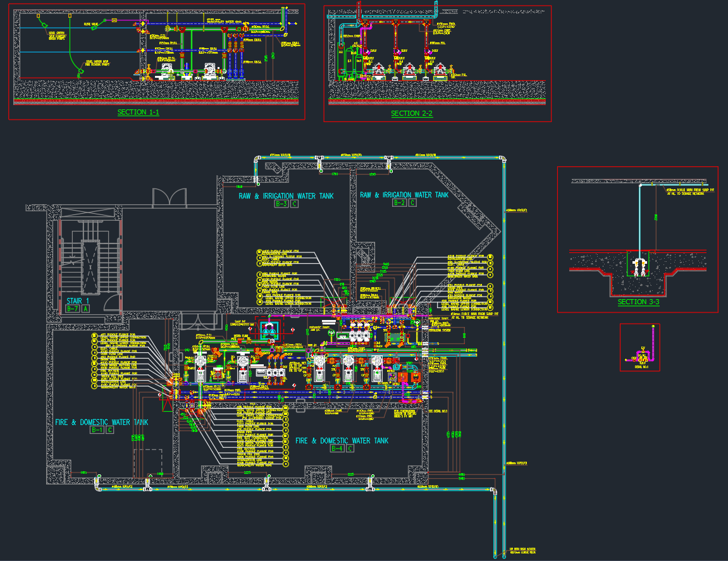Select the SECTION 3-3 title text
The height and width of the screenshot is (561, 728).
(638, 302)
